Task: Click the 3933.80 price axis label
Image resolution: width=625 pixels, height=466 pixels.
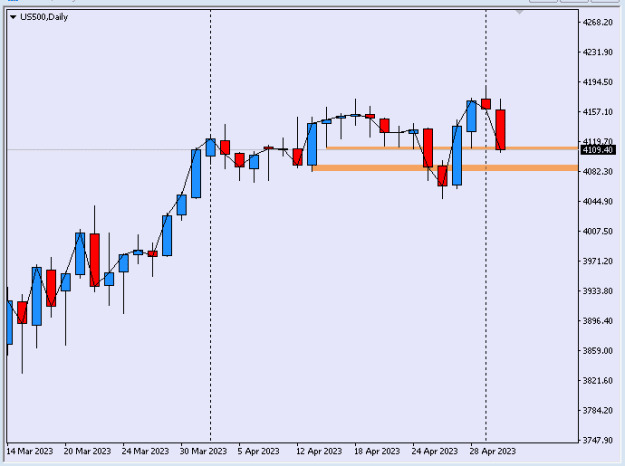Action: pos(597,291)
